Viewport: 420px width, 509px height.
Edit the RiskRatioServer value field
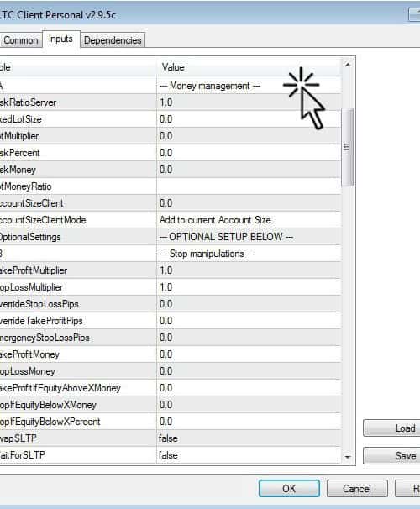point(249,102)
